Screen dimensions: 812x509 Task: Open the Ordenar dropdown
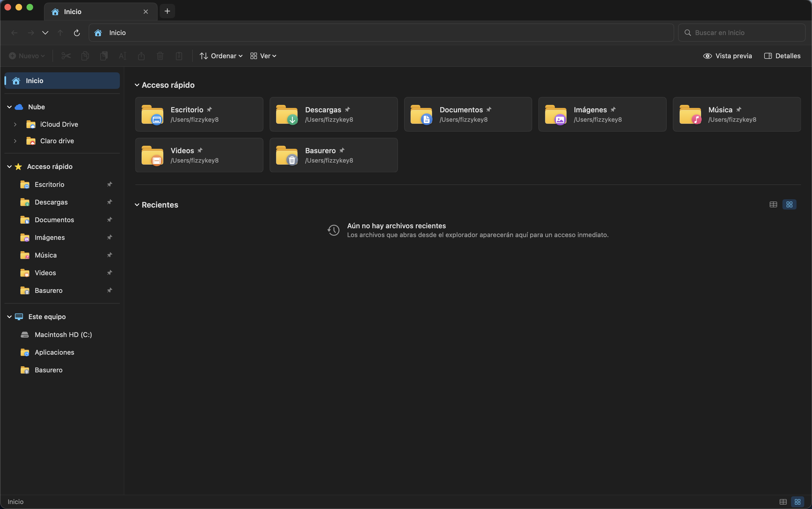[221, 56]
